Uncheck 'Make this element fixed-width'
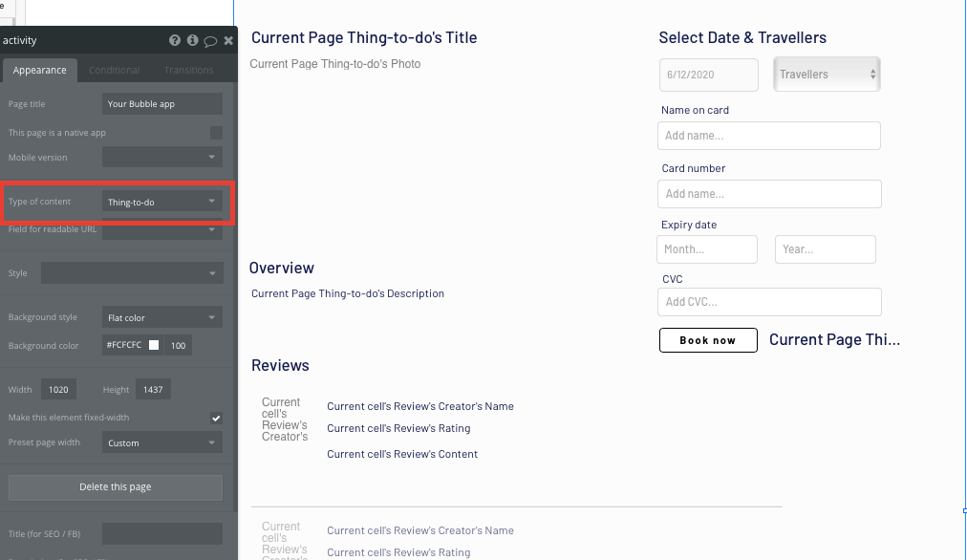967x560 pixels. point(216,418)
